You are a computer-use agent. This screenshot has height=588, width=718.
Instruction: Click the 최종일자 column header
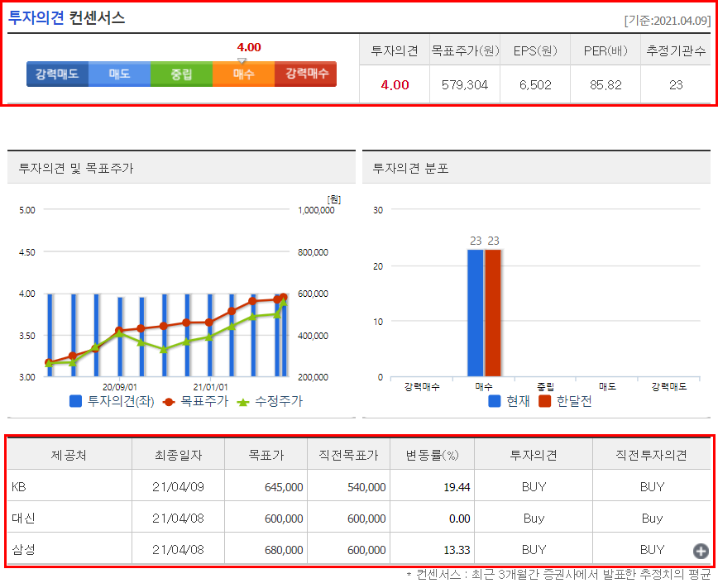[x=178, y=455]
